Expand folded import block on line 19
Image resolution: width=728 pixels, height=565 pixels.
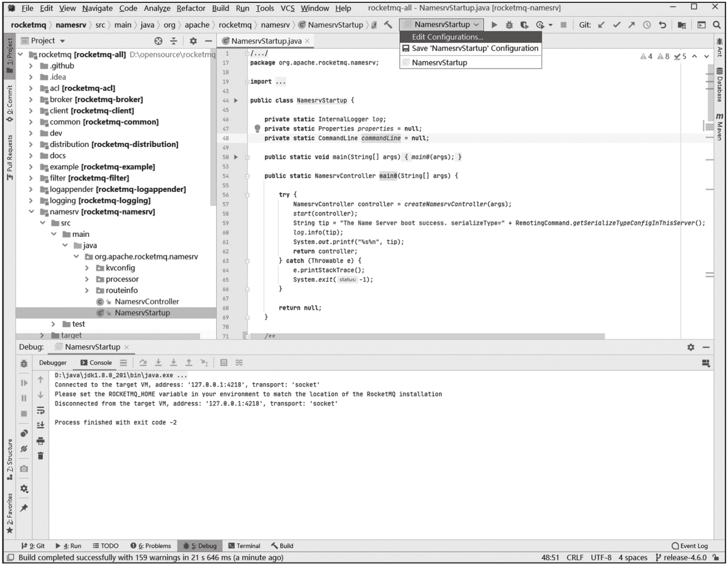pyautogui.click(x=247, y=82)
